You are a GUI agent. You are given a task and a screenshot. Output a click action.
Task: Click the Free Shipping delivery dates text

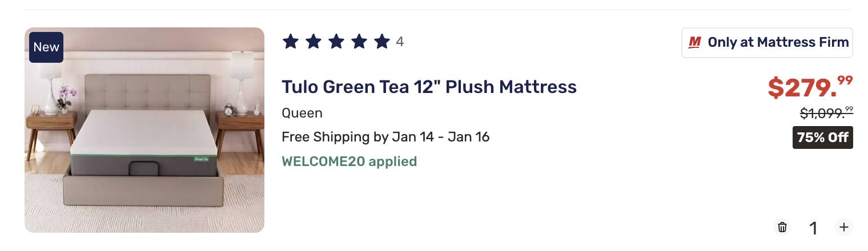(385, 137)
